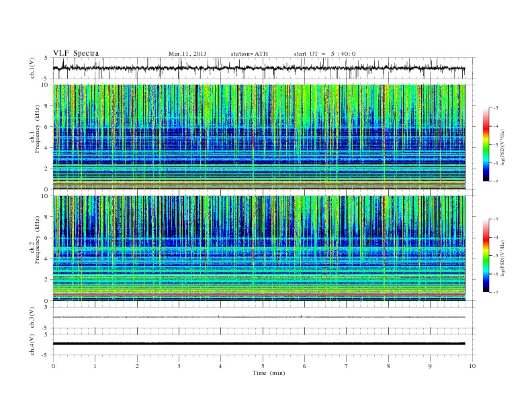Click the "VLF Spectra" title text
Viewport: 532px width, 411px height.
76,53
